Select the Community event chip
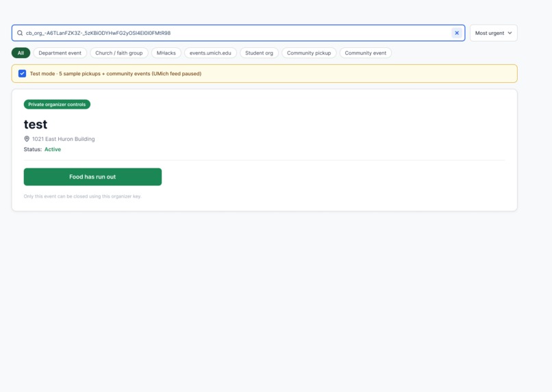Image resolution: width=552 pixels, height=392 pixels. 366,53
